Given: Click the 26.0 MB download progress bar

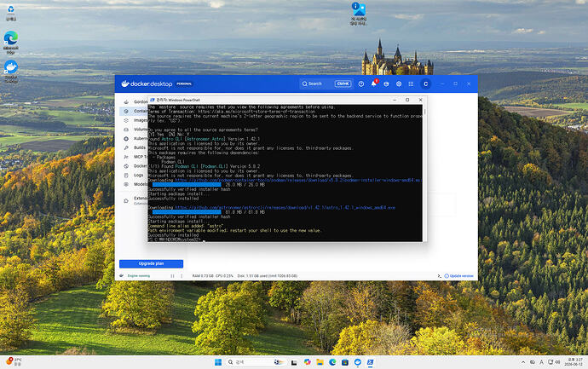Looking at the screenshot, I should click(x=187, y=185).
